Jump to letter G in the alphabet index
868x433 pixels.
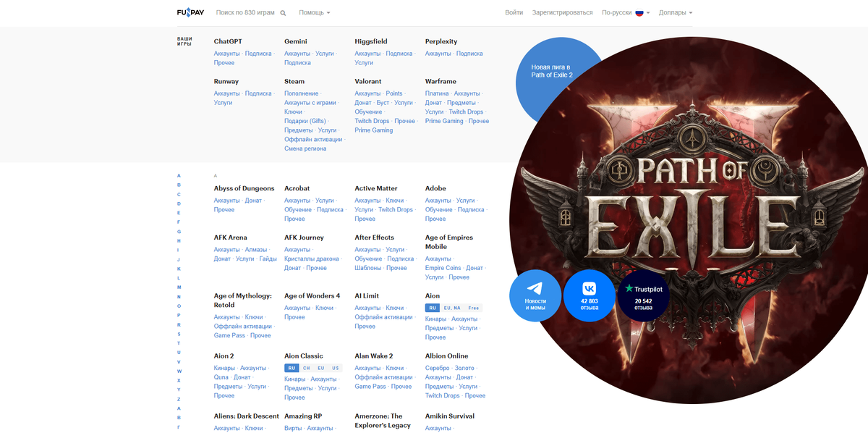(179, 232)
